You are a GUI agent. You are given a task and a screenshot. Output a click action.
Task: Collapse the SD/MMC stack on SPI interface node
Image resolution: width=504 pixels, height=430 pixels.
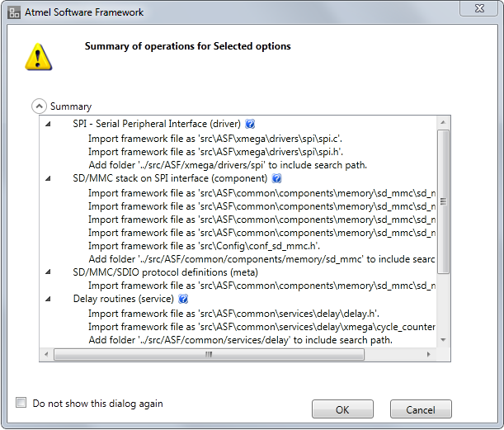coord(48,178)
